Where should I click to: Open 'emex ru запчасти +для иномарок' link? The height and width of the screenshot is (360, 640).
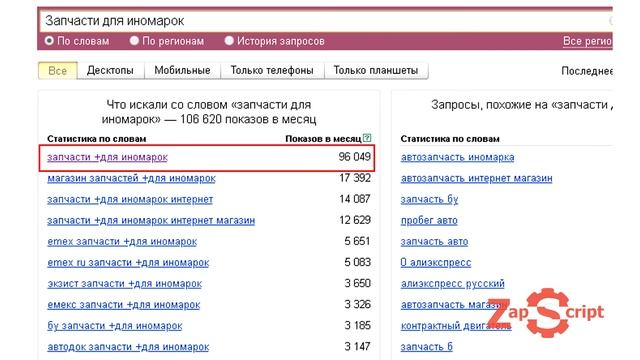coord(128,263)
